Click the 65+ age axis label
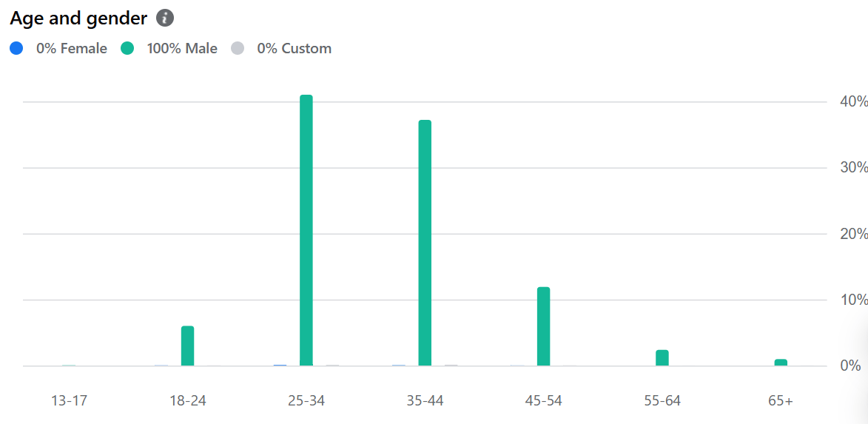The image size is (868, 424). (781, 401)
